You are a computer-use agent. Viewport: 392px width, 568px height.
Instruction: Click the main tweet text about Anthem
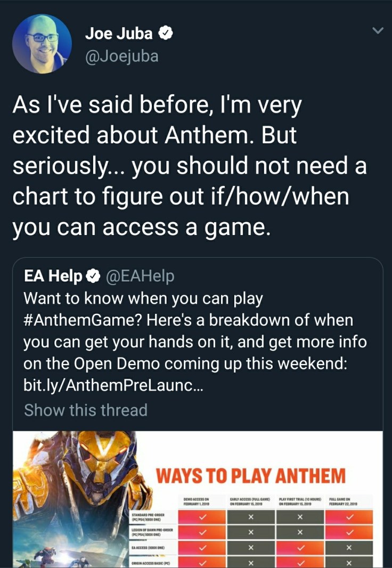coord(189,166)
